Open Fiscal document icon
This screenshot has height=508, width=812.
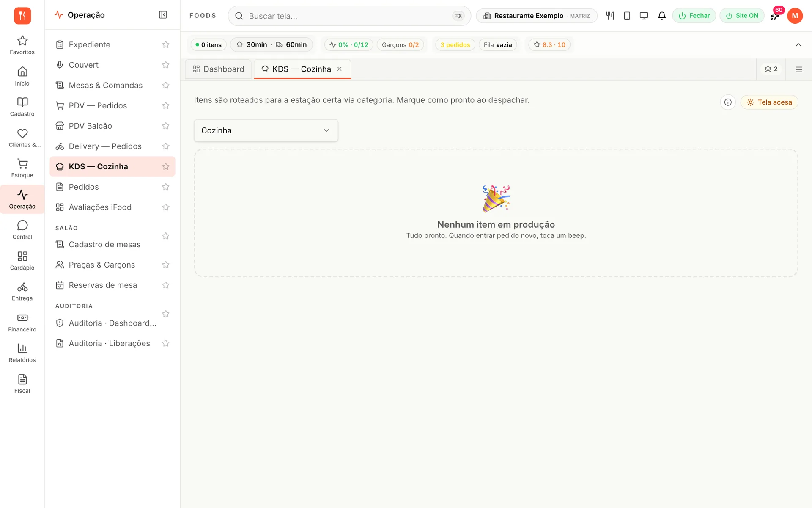pyautogui.click(x=22, y=384)
